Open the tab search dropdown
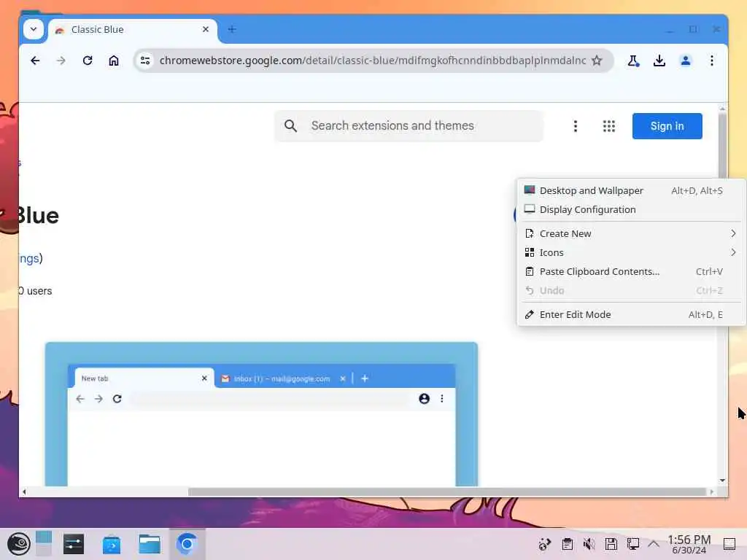The width and height of the screenshot is (747, 560). click(x=34, y=29)
